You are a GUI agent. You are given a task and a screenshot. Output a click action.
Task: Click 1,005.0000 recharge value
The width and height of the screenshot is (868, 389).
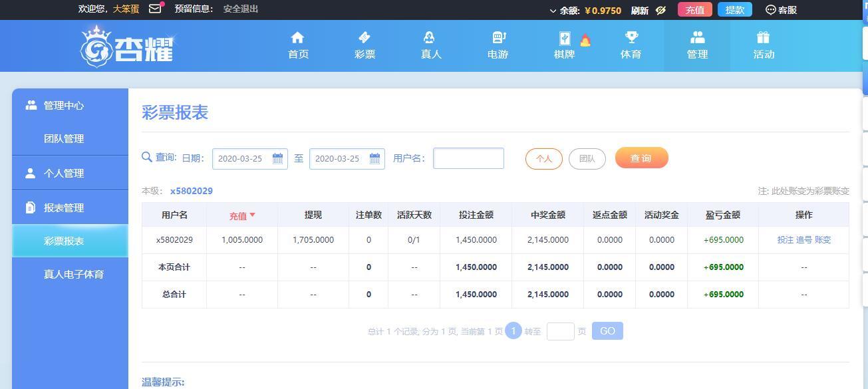pyautogui.click(x=242, y=240)
